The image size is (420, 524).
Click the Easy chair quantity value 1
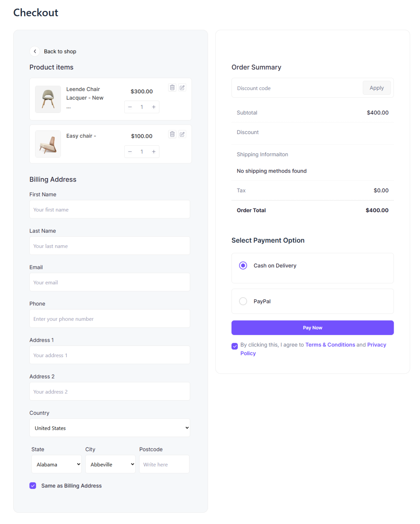click(x=142, y=152)
